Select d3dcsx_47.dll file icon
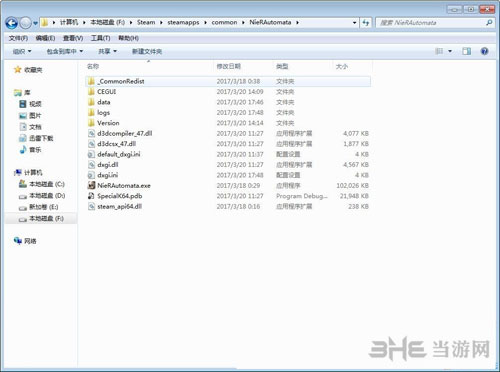The height and width of the screenshot is (372, 500). click(x=91, y=144)
